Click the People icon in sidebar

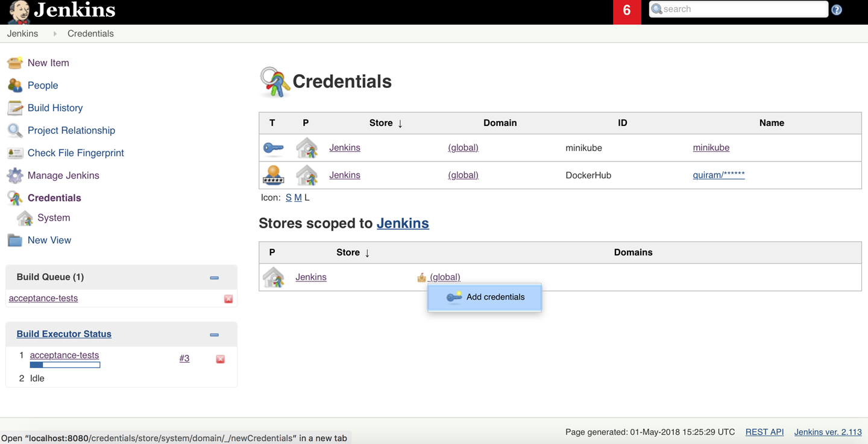(15, 86)
